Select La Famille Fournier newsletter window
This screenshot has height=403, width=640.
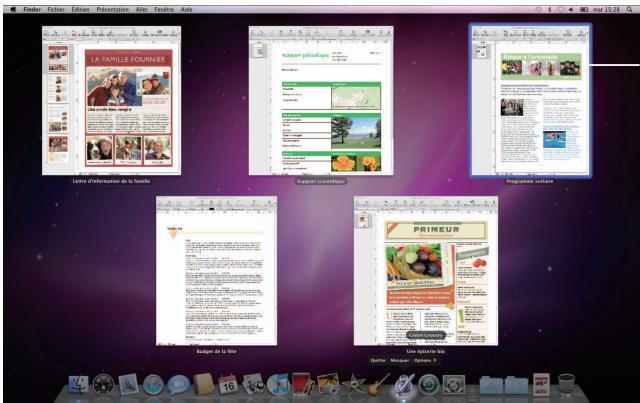111,100
